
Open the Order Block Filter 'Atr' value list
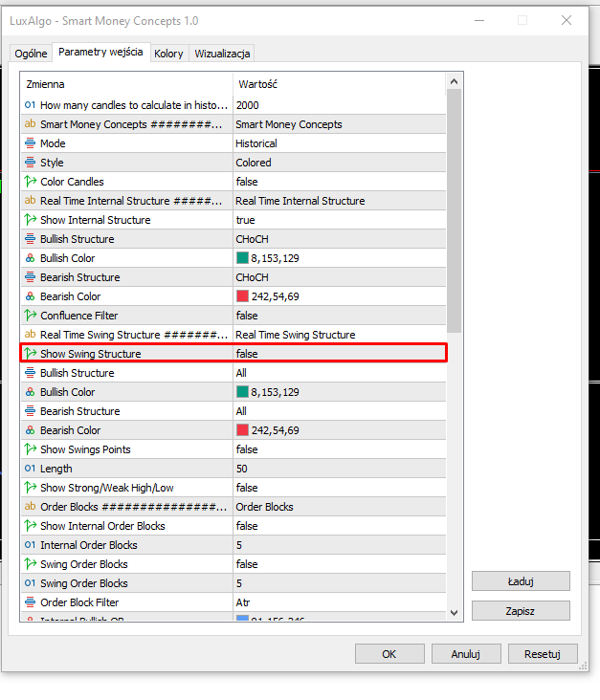(x=340, y=602)
